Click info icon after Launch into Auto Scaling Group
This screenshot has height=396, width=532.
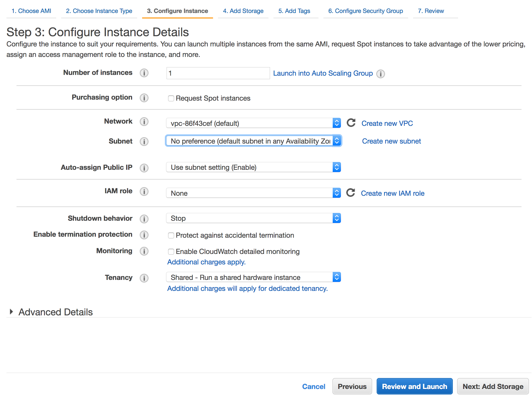380,74
